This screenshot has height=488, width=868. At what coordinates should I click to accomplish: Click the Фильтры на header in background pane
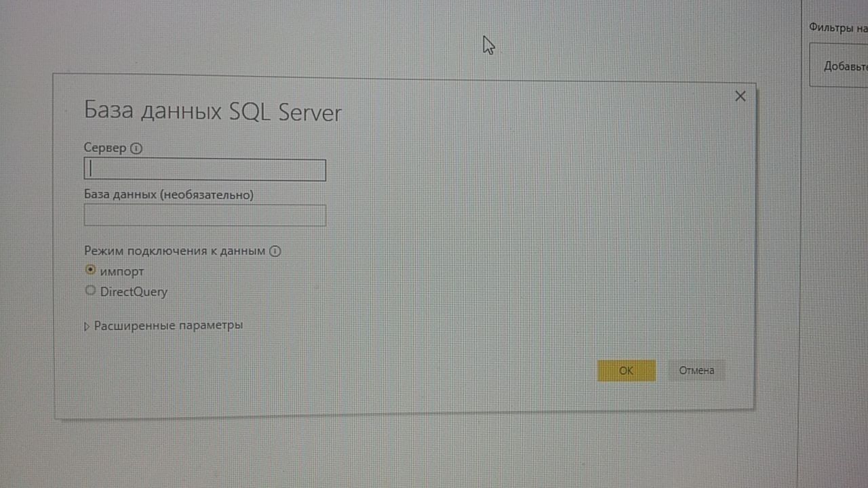click(x=838, y=28)
